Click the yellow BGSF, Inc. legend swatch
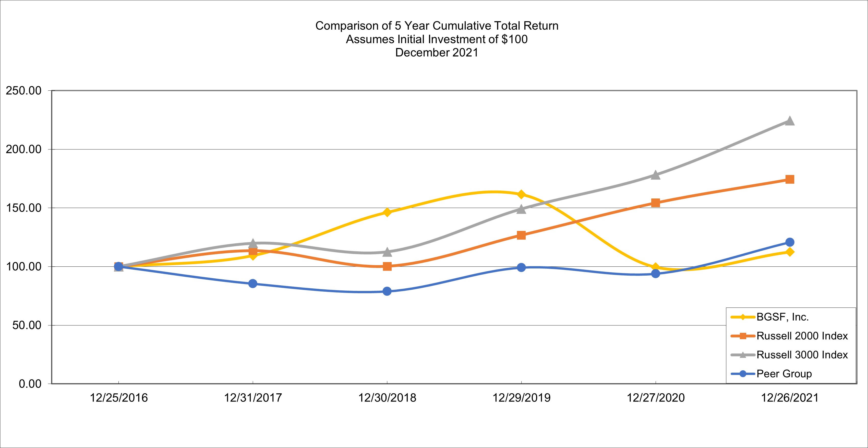Screen dimensions: 868x448 click(742, 317)
